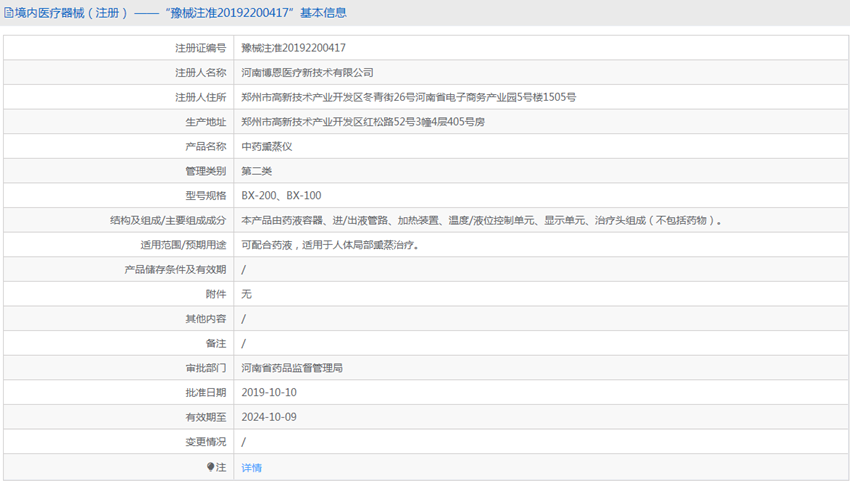This screenshot has height=485, width=850.
Task: Click the 变更情况 label
Action: coord(206,442)
